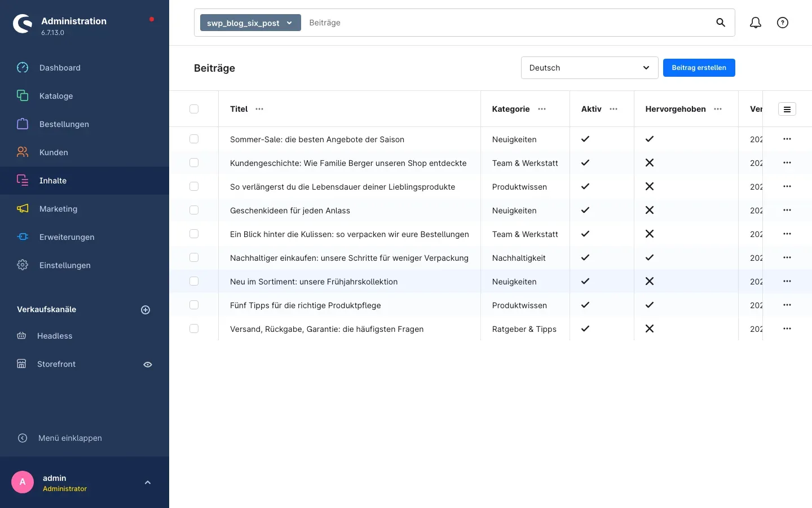Select the Sommer-Sale row checkbox
This screenshot has width=812, height=508.
pyautogui.click(x=194, y=139)
